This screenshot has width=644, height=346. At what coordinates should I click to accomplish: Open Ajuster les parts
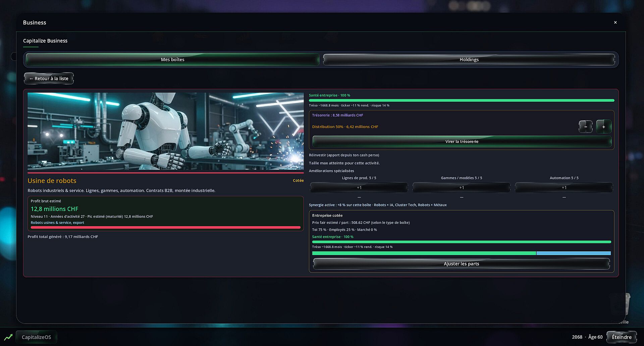click(x=461, y=264)
